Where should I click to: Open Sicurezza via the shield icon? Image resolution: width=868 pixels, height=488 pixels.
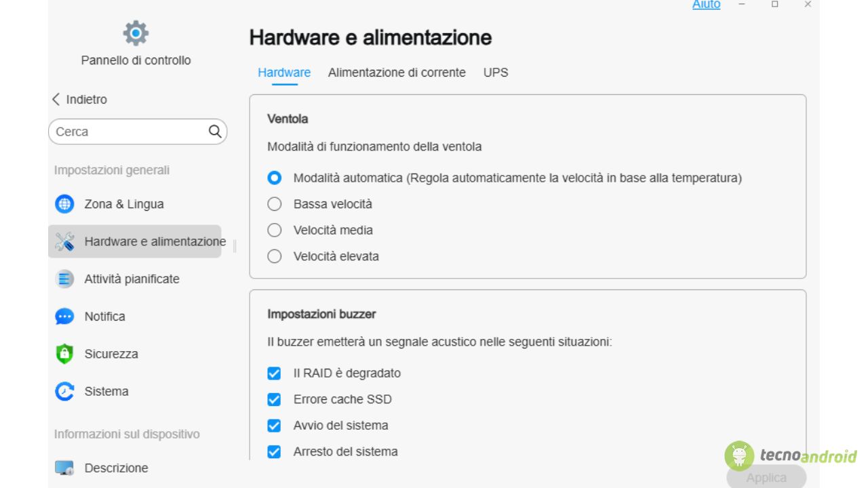click(x=64, y=354)
